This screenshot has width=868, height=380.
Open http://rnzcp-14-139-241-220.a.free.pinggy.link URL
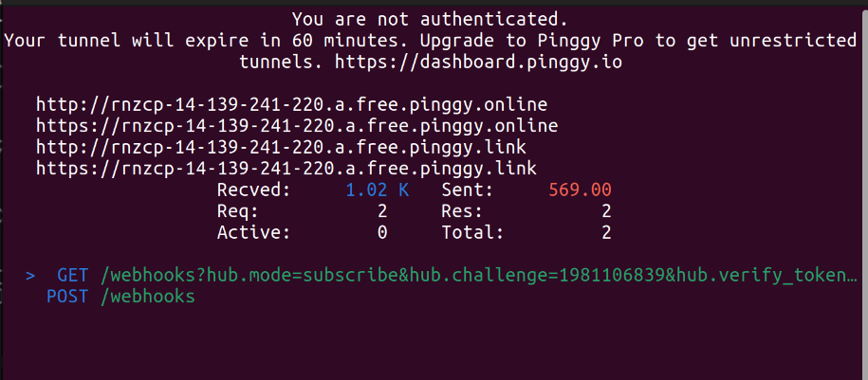pos(281,147)
